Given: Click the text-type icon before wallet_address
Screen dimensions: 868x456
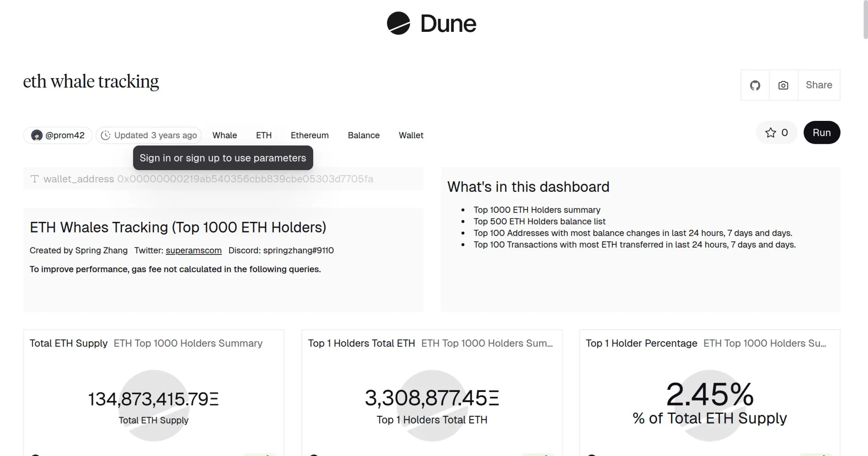Looking at the screenshot, I should [x=35, y=179].
